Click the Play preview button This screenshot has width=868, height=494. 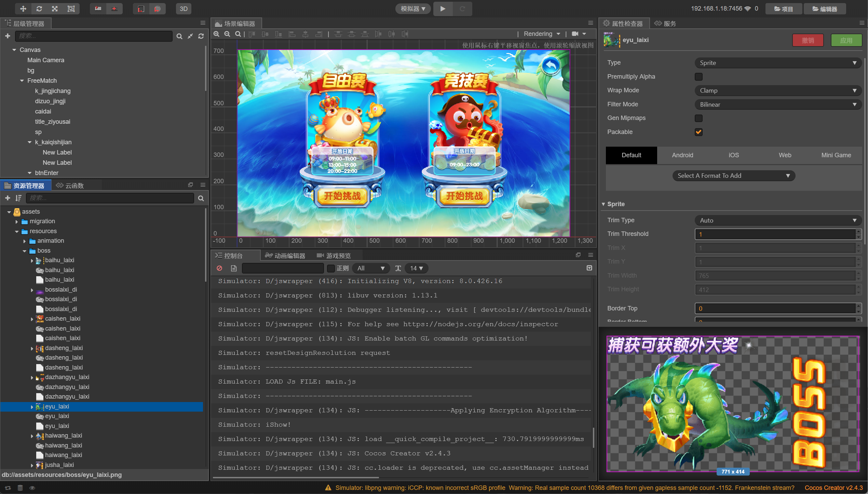[443, 9]
